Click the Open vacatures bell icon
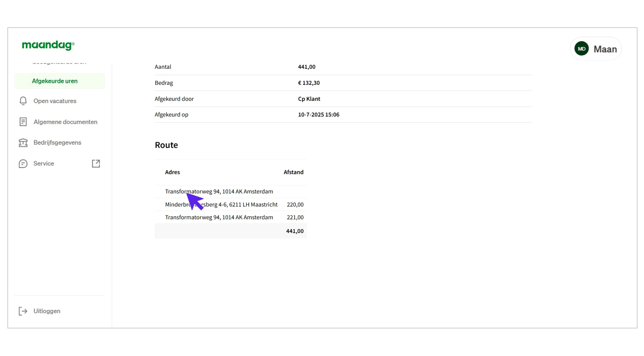The width and height of the screenshot is (644, 356). click(x=23, y=101)
